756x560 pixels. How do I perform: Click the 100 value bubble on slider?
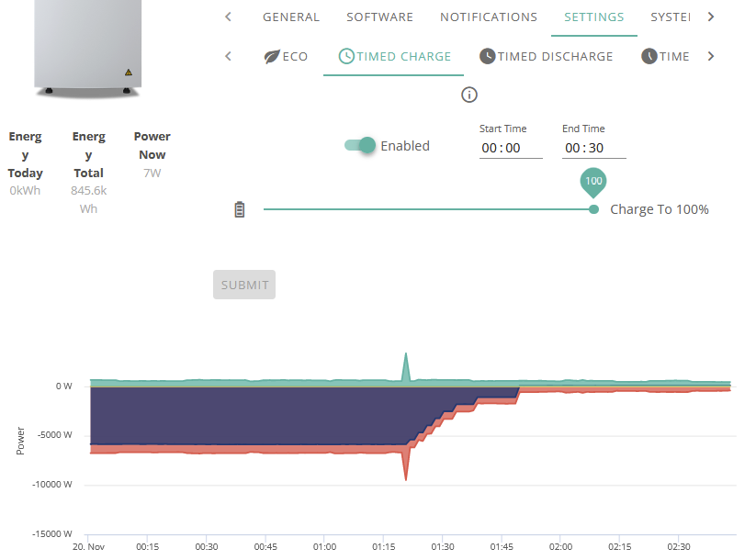click(x=593, y=182)
